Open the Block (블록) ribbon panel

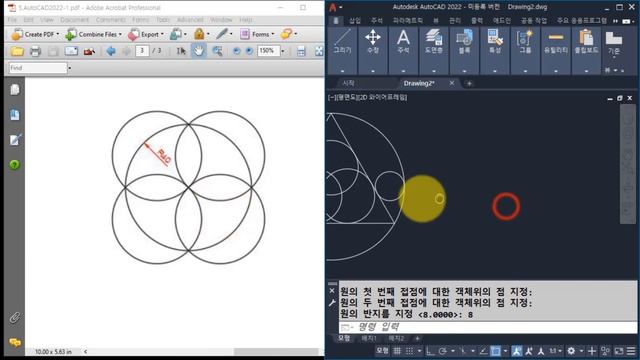(464, 50)
